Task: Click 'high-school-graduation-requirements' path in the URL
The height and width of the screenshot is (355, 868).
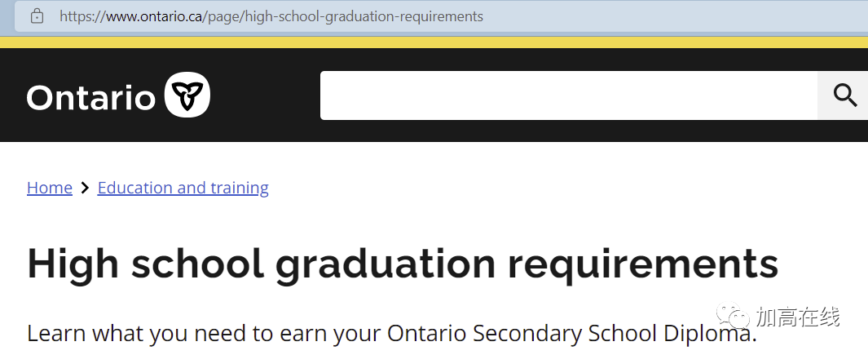Action: pos(364,16)
